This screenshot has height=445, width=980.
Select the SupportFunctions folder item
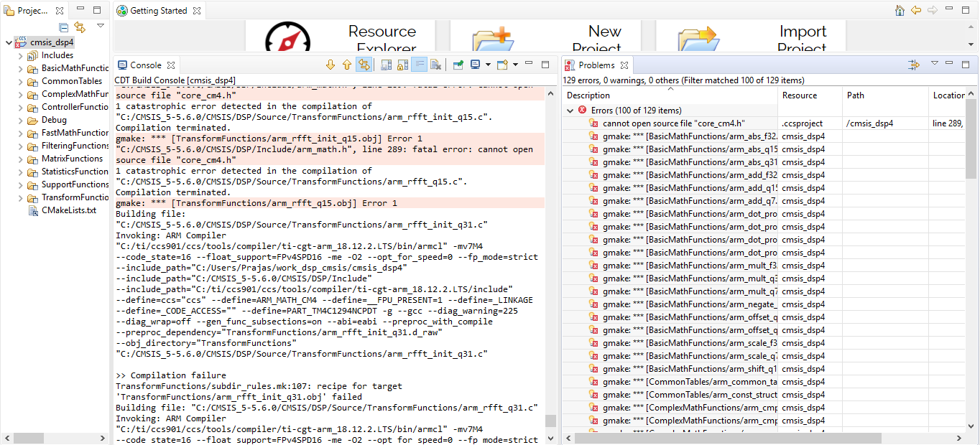pos(75,184)
